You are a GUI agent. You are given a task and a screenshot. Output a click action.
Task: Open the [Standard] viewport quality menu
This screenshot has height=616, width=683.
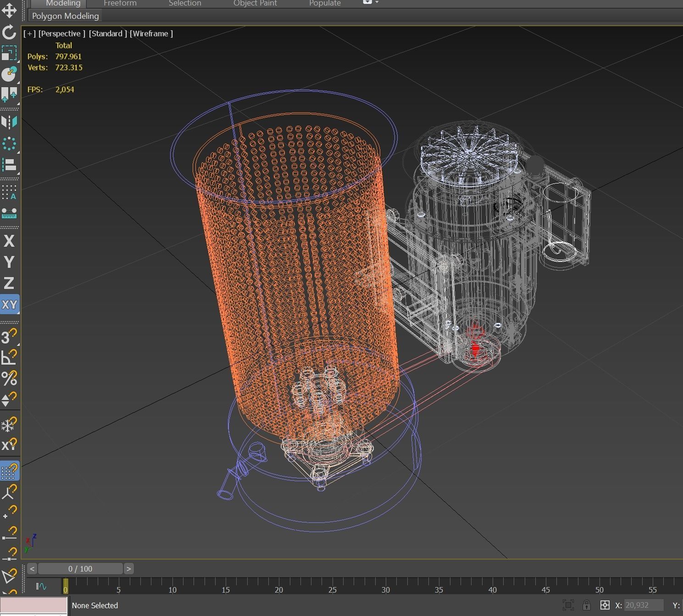point(108,33)
